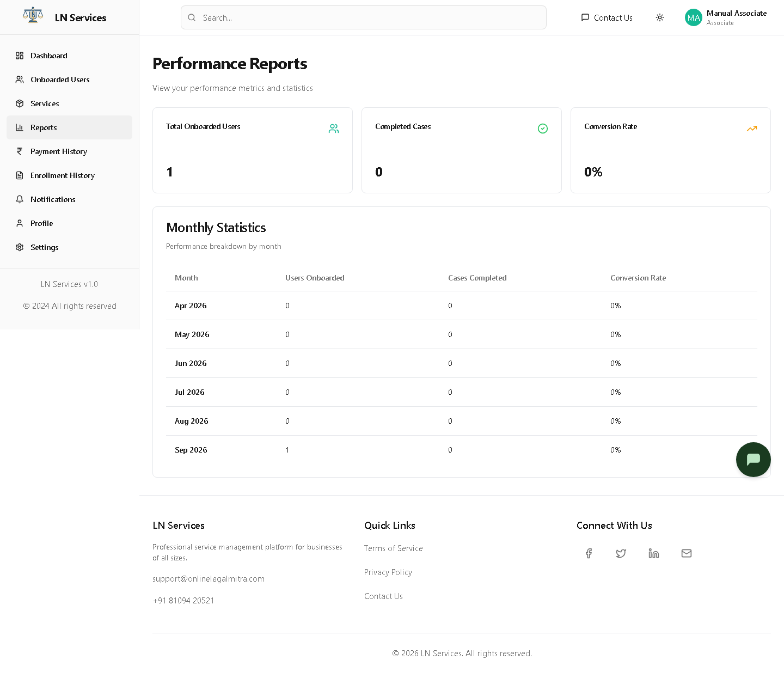Click the support@onlinelegalmitra.com email

click(x=209, y=579)
